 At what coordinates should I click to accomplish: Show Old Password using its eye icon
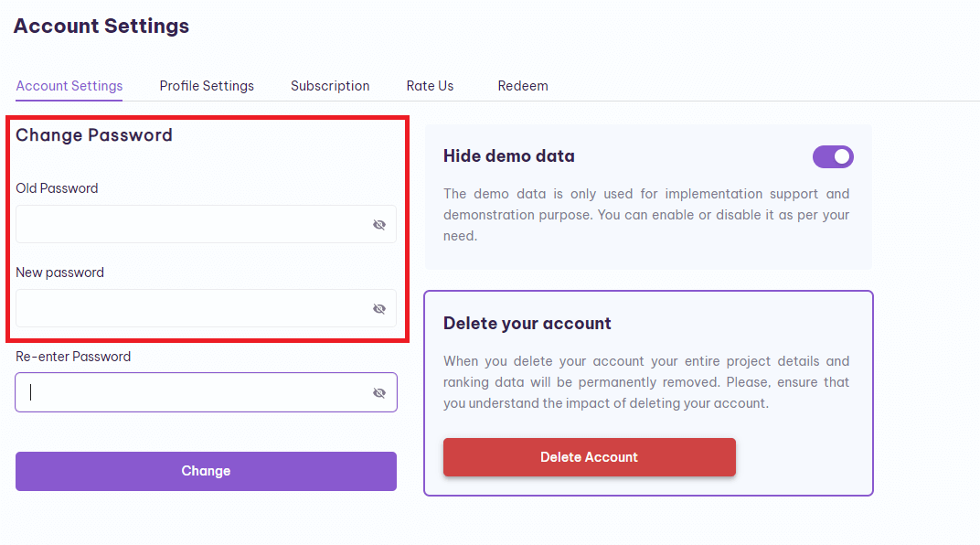(379, 224)
